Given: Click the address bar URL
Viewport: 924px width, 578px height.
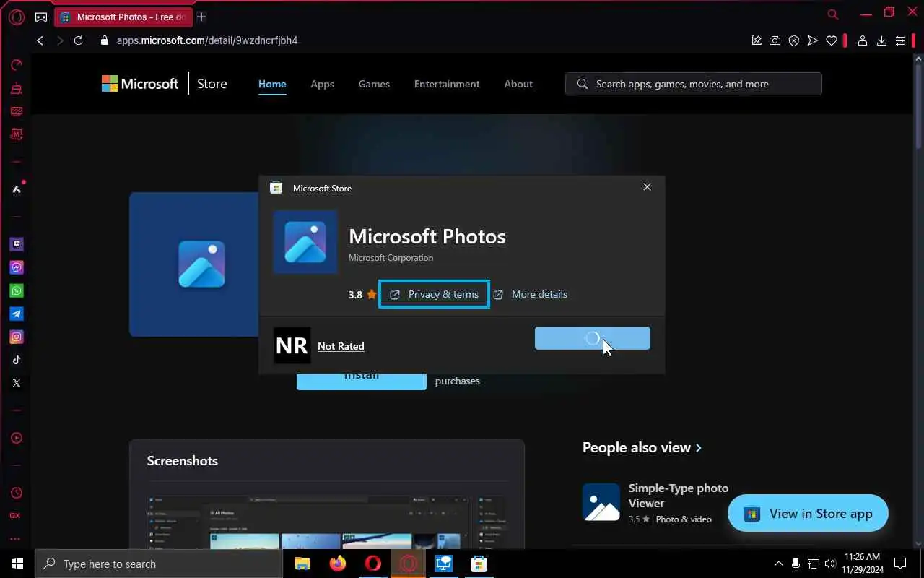Looking at the screenshot, I should [207, 40].
